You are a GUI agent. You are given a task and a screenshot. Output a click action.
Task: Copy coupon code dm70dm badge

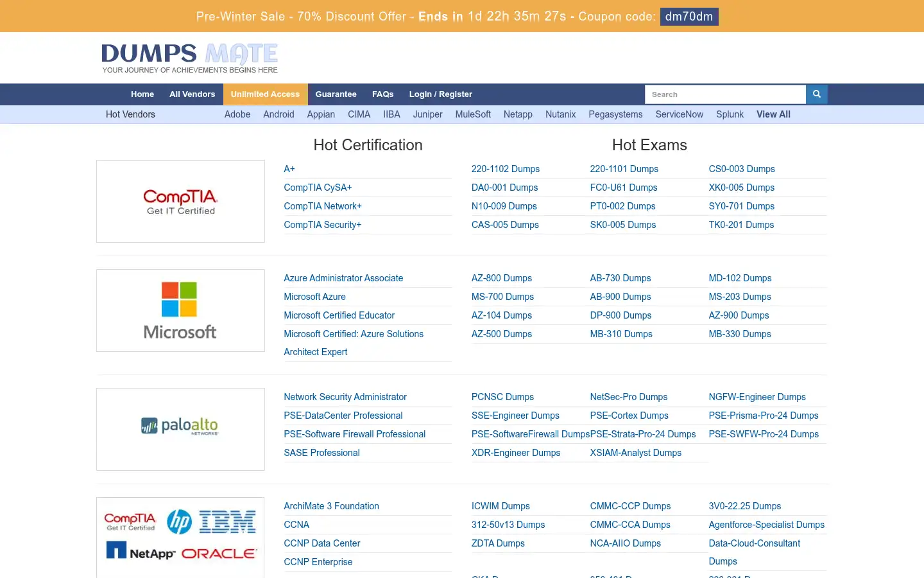[x=689, y=17]
